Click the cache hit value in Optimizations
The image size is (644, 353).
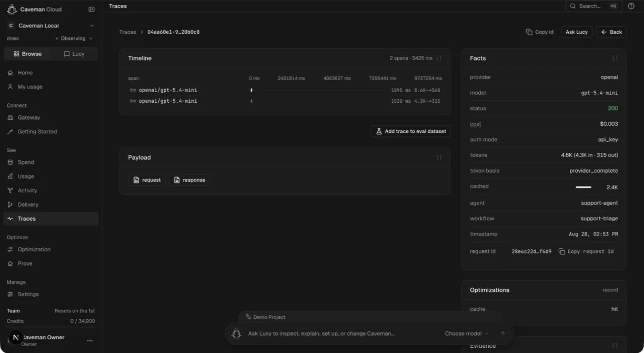click(x=615, y=309)
